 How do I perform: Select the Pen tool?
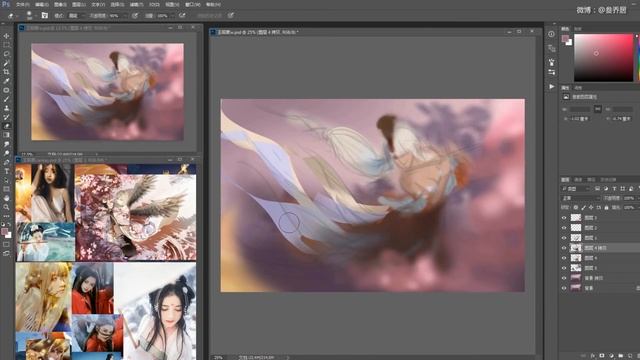coord(6,162)
